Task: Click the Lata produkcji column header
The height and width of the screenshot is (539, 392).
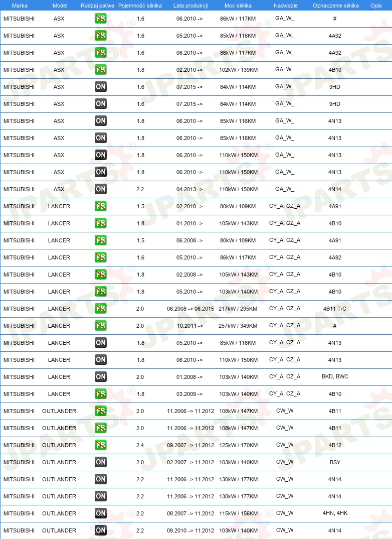Action: [190, 6]
